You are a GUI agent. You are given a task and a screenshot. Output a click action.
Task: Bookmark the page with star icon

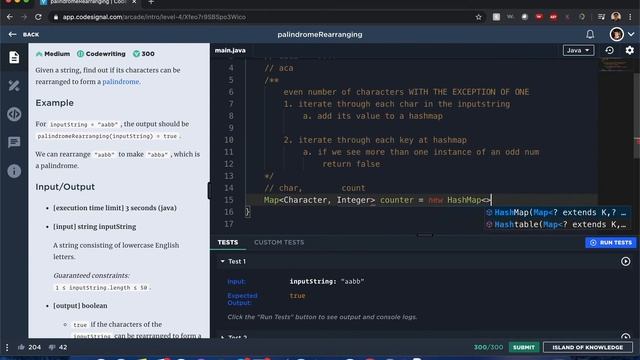click(478, 17)
